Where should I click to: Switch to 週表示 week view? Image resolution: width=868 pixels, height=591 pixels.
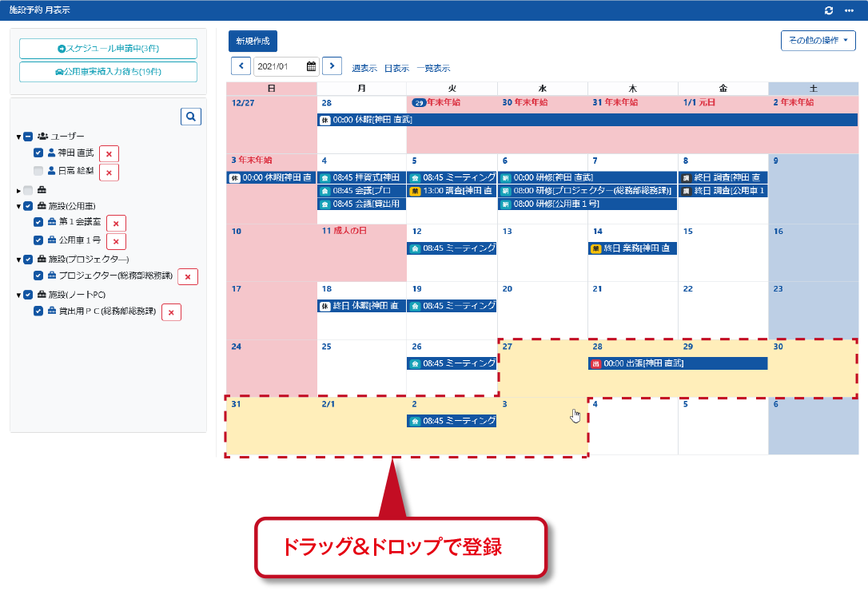tap(364, 69)
